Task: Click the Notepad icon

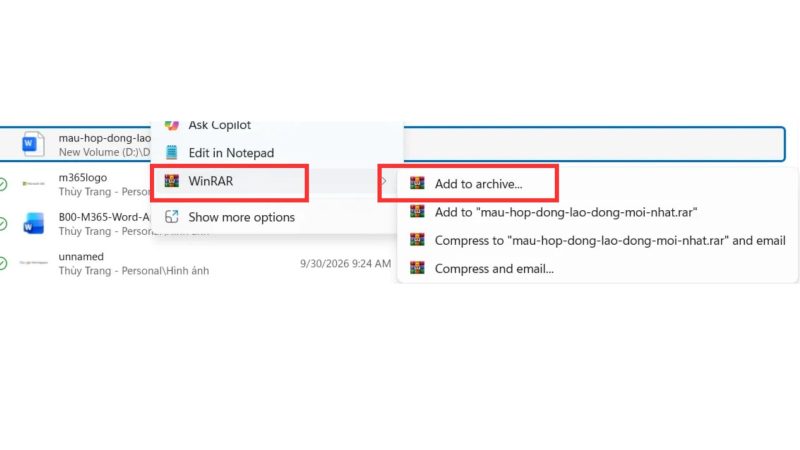Action: click(x=171, y=152)
